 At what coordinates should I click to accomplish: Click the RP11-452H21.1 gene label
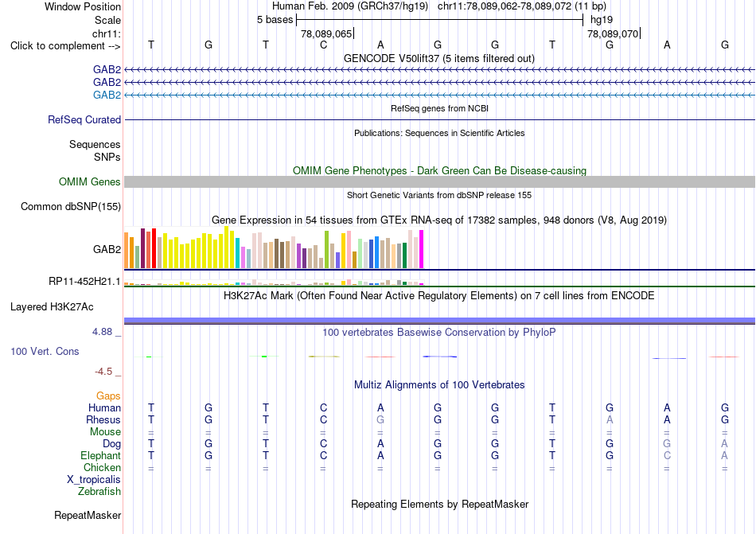tap(84, 281)
